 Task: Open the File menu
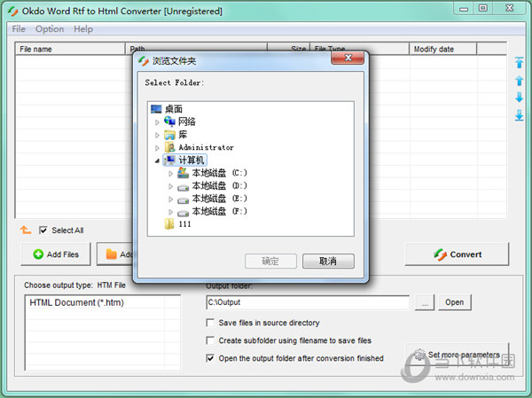(19, 29)
